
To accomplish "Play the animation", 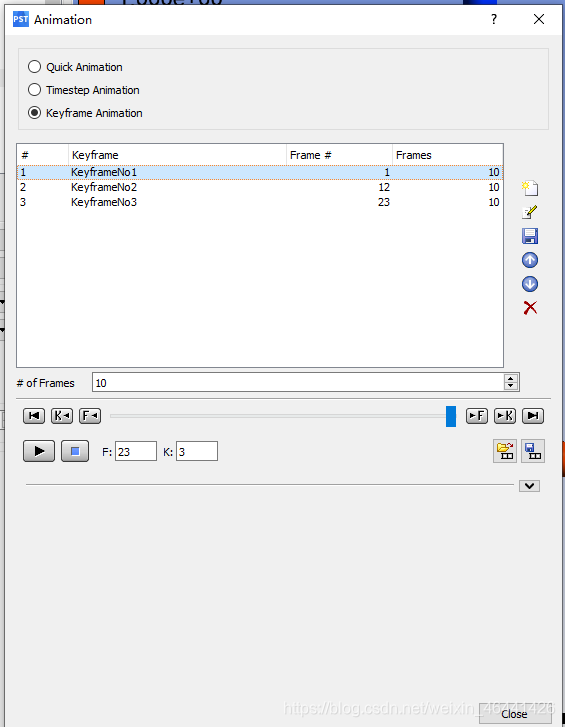I will (39, 451).
